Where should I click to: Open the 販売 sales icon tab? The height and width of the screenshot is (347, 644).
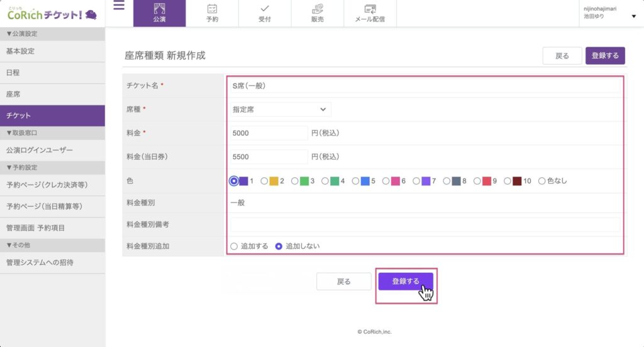point(318,13)
